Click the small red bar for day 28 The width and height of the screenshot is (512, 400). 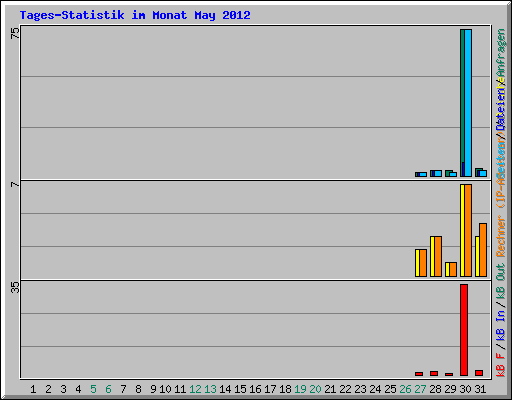434,374
